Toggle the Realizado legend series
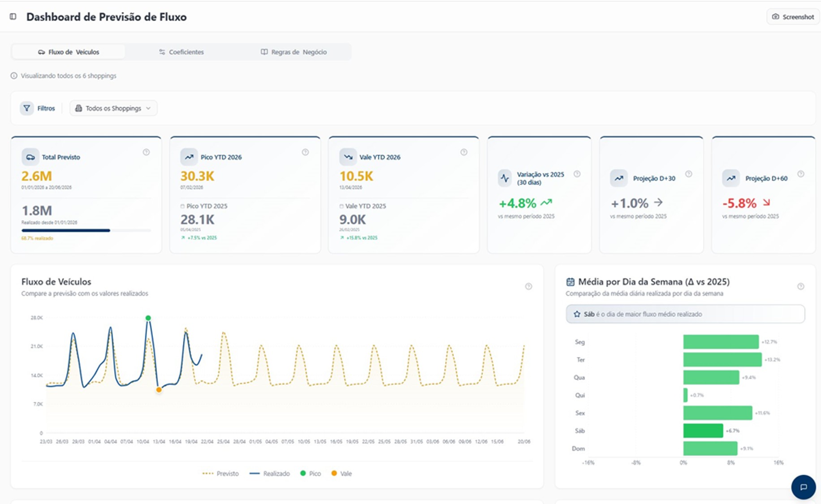The image size is (821, 504). [270, 474]
